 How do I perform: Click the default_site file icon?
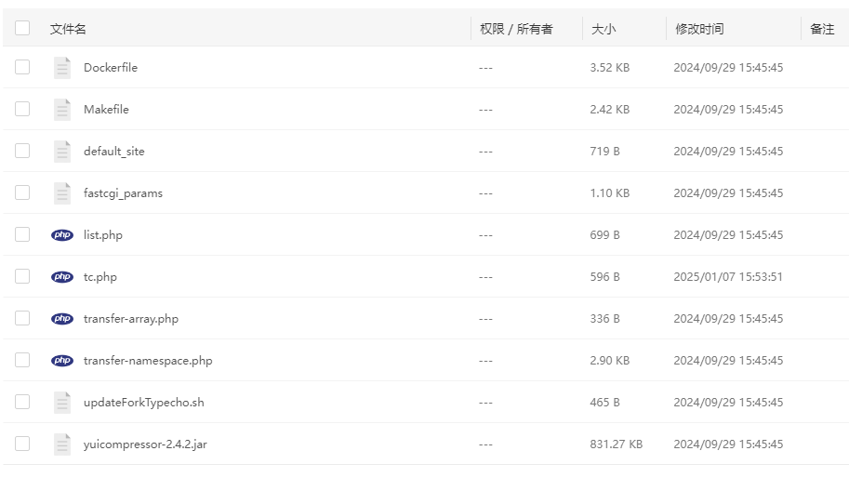(x=62, y=152)
